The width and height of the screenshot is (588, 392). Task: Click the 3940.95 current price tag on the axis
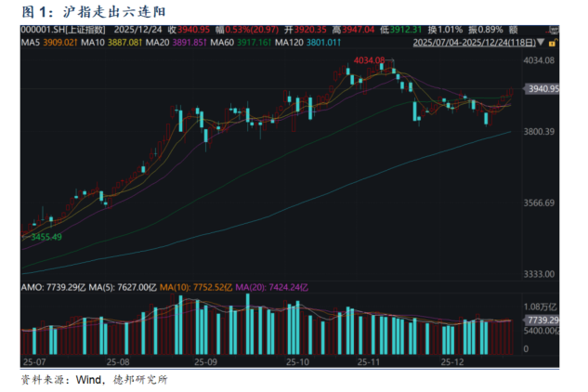(x=541, y=89)
